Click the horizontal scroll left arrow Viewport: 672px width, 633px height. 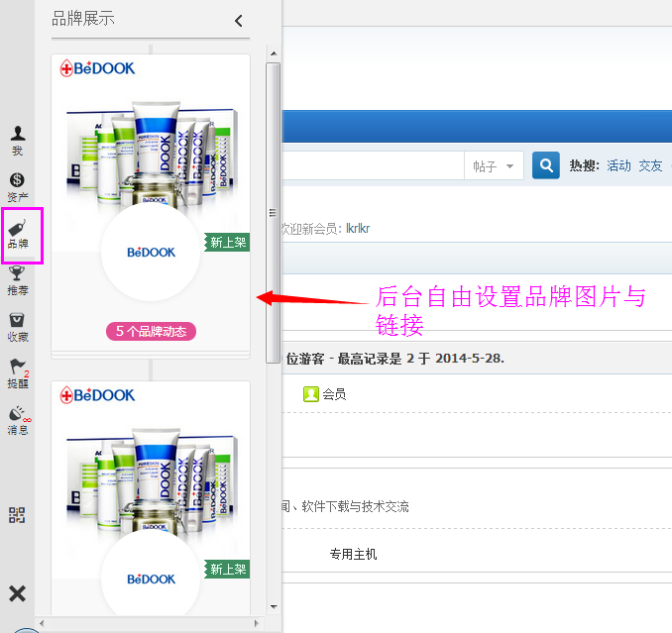click(42, 623)
